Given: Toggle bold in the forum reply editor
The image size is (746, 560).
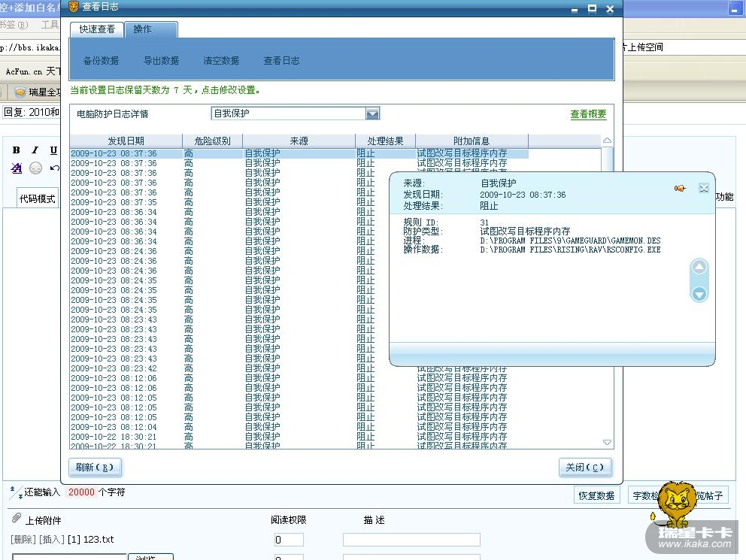Looking at the screenshot, I should tap(17, 150).
